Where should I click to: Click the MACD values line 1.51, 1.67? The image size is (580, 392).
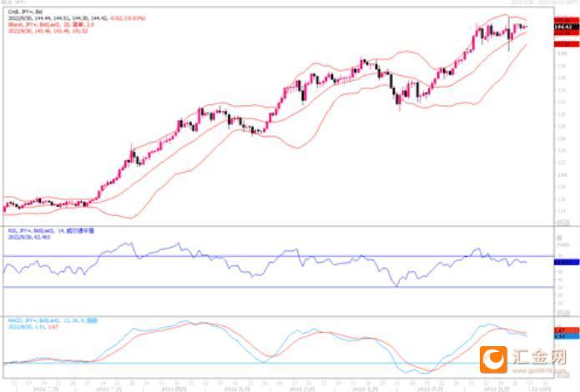coord(33,327)
